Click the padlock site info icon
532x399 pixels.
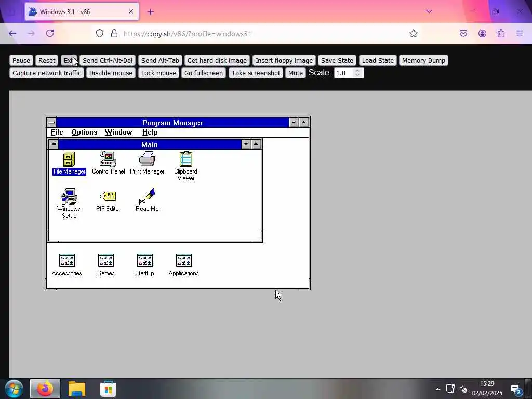114,33
